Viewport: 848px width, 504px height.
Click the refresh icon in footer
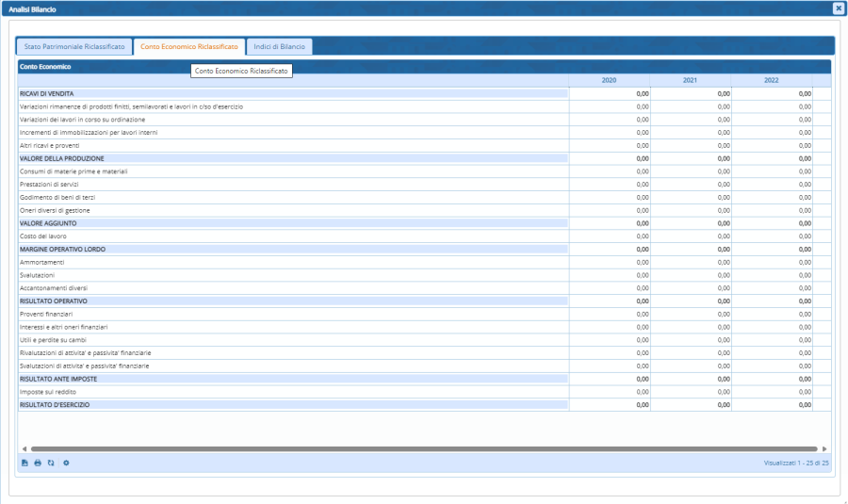tap(51, 463)
